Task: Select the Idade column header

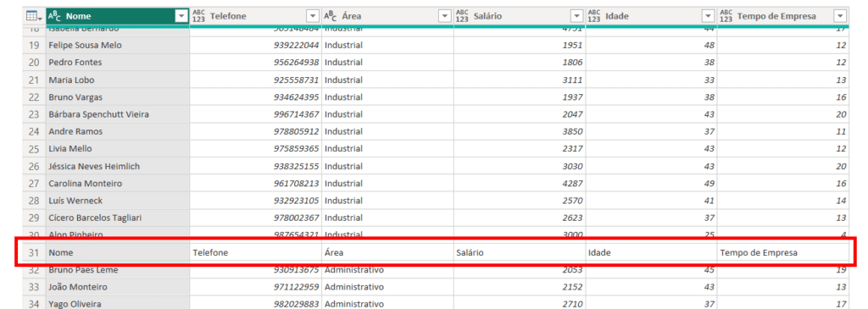Action: 651,17
